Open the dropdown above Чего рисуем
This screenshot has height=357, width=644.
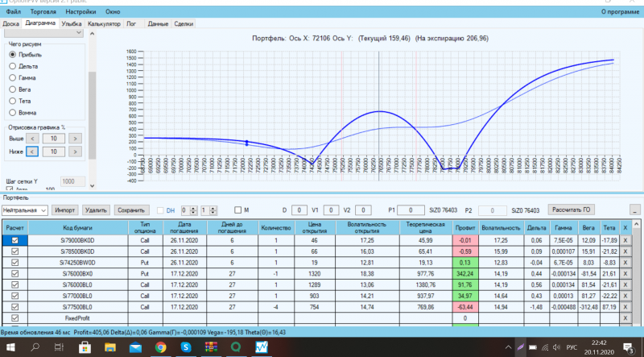[43, 33]
